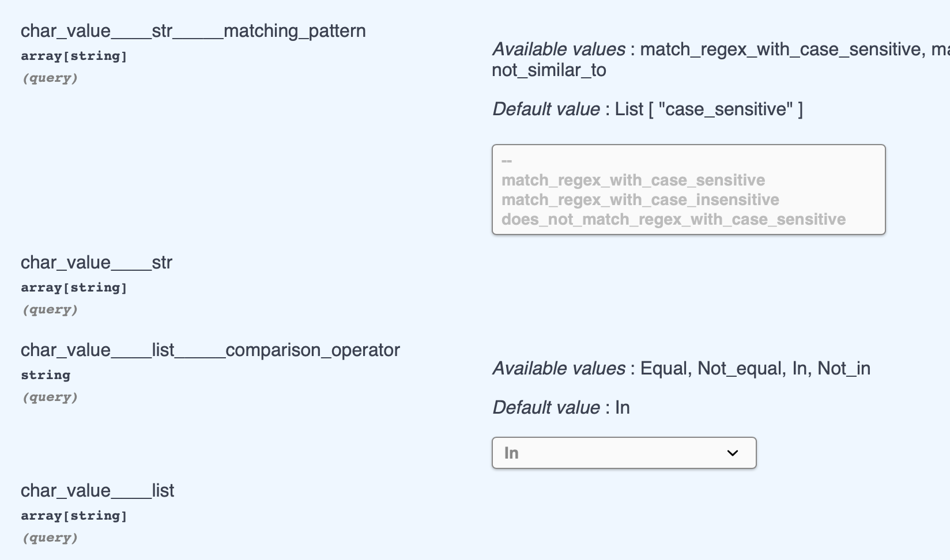Click the not_similar_to available value text

coord(549,70)
